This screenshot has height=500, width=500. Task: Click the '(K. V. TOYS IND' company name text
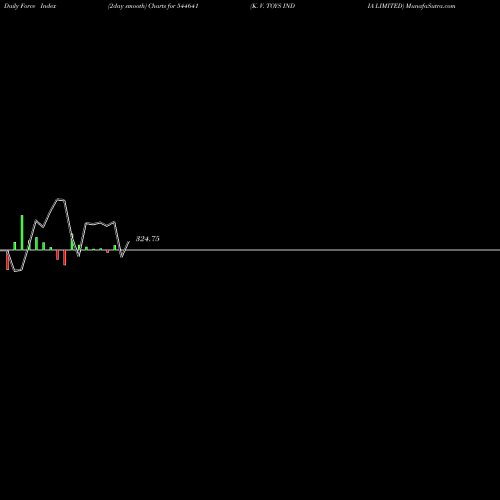(272, 6)
